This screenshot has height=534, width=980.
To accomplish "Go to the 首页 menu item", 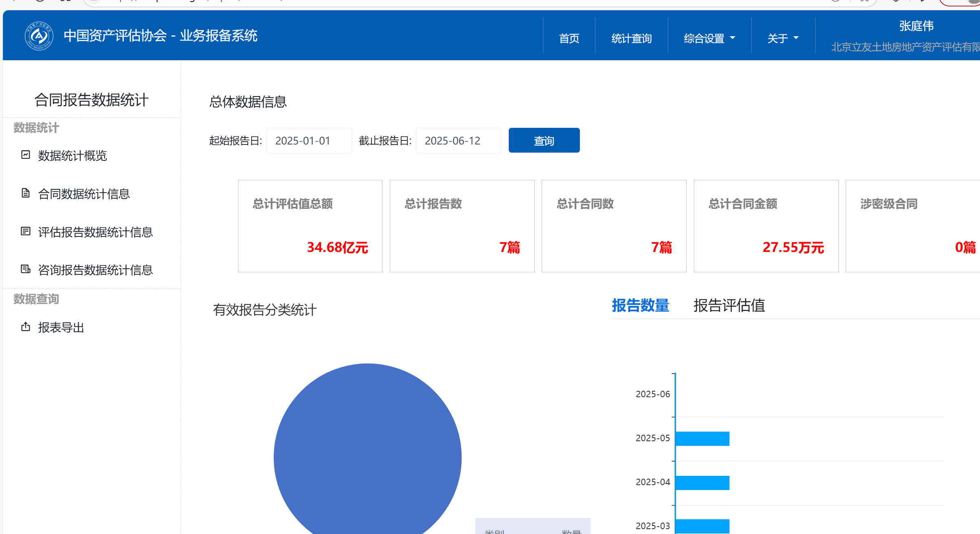I will click(569, 38).
